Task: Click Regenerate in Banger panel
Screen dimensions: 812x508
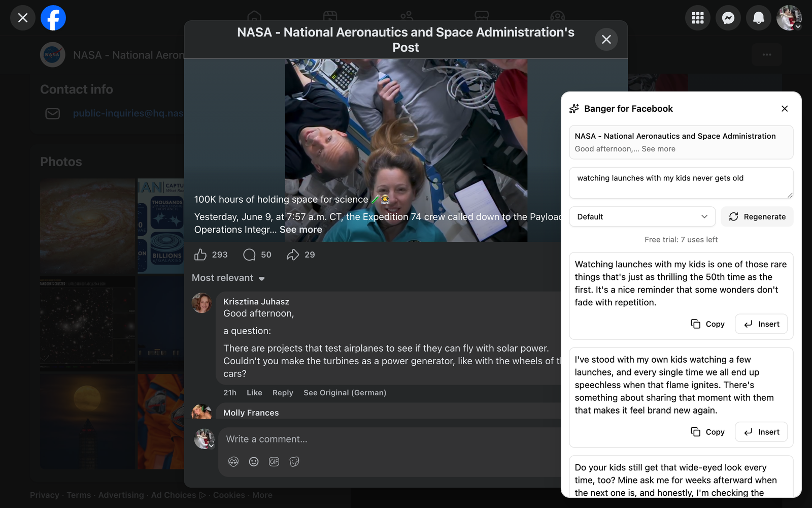Action: 757,216
